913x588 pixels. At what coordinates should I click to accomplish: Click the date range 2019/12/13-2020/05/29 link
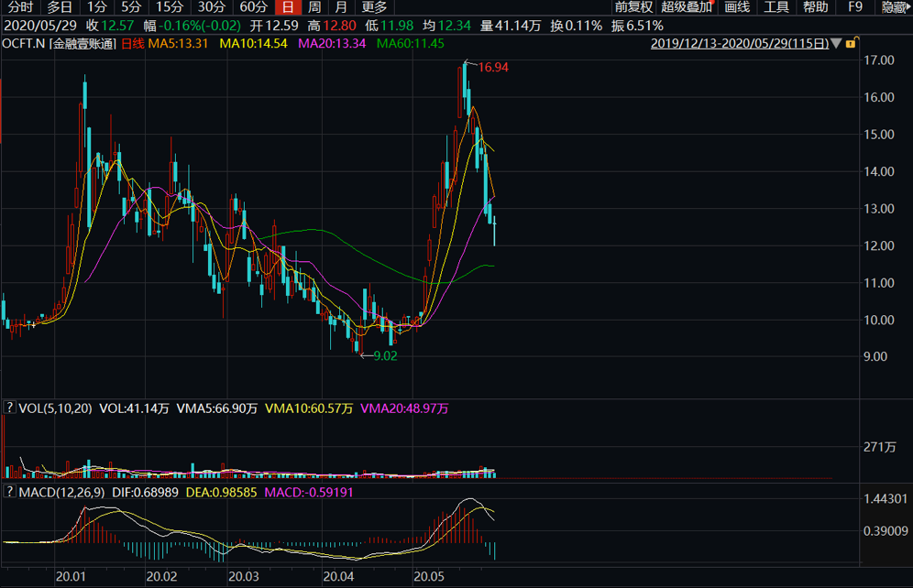pyautogui.click(x=739, y=43)
